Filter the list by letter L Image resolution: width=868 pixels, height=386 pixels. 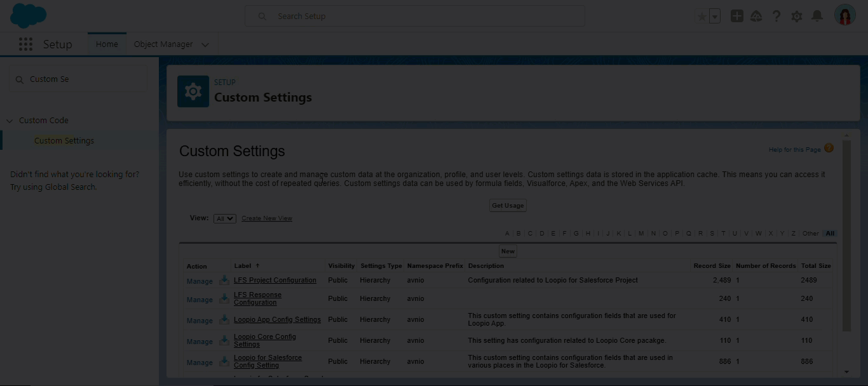630,234
